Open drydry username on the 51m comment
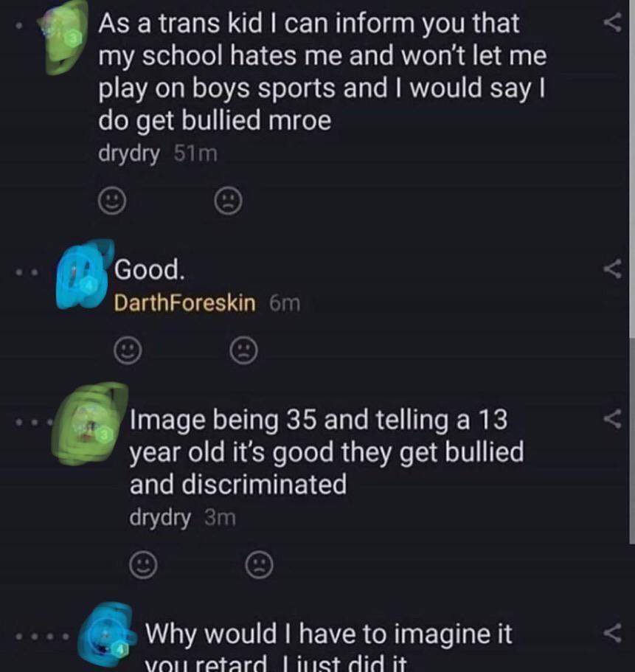Viewport: 635px width, 672px height. pyautogui.click(x=129, y=154)
